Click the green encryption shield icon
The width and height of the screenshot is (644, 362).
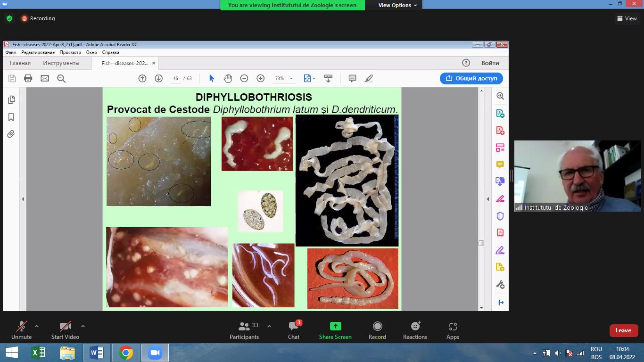point(9,18)
